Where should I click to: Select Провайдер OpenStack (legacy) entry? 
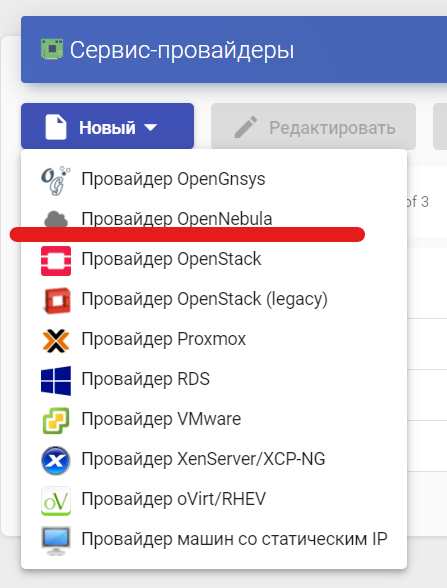(x=214, y=299)
